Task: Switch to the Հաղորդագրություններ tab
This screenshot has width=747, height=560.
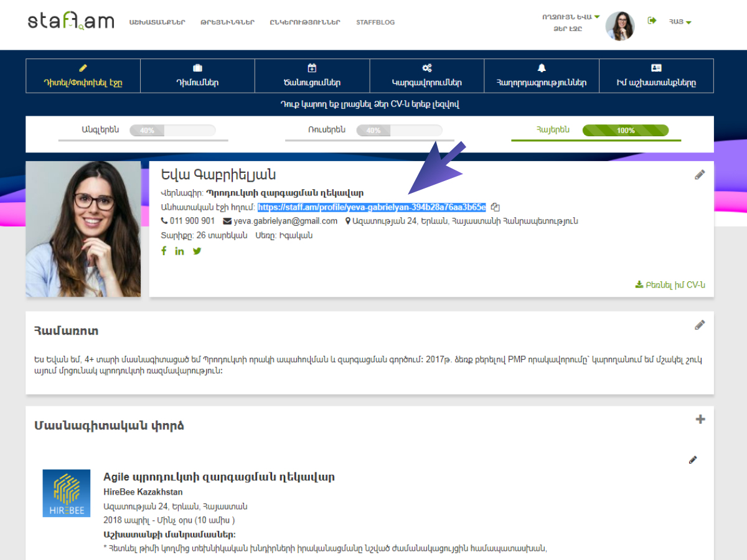Action: (x=541, y=76)
